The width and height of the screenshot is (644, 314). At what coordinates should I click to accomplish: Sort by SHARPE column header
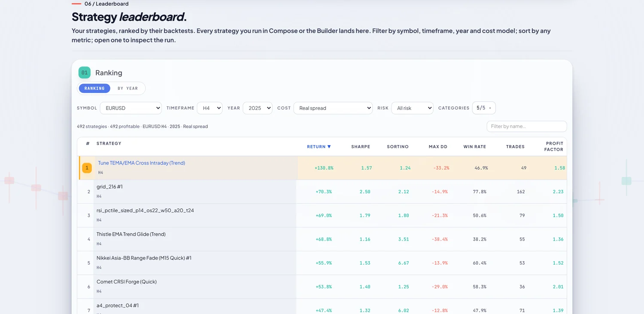pos(361,146)
